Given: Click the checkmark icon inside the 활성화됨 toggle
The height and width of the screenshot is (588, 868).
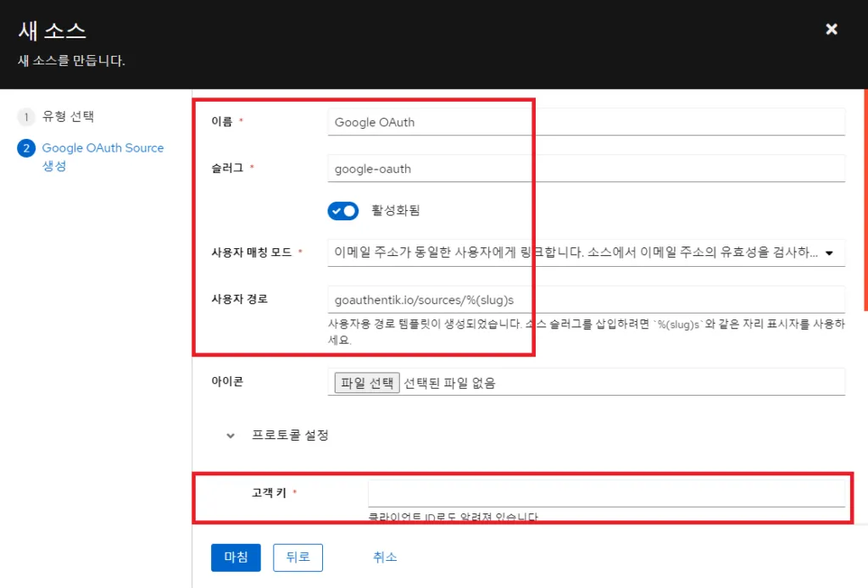Looking at the screenshot, I should pyautogui.click(x=337, y=211).
